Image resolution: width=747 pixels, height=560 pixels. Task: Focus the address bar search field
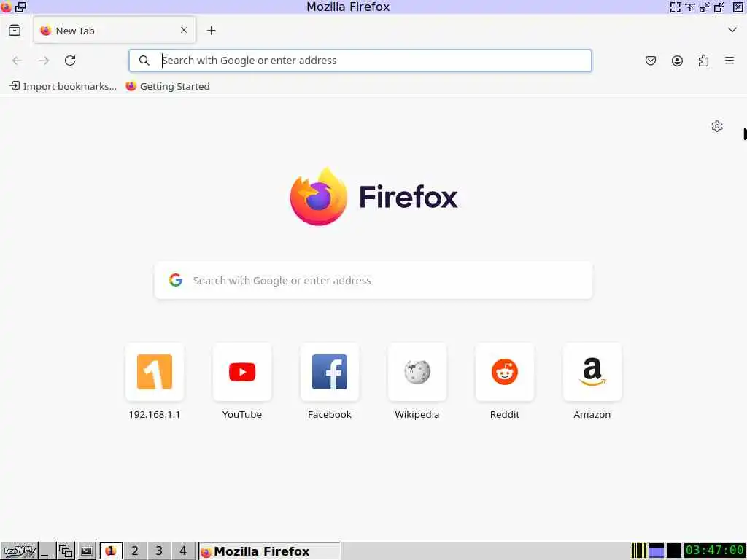(x=360, y=61)
